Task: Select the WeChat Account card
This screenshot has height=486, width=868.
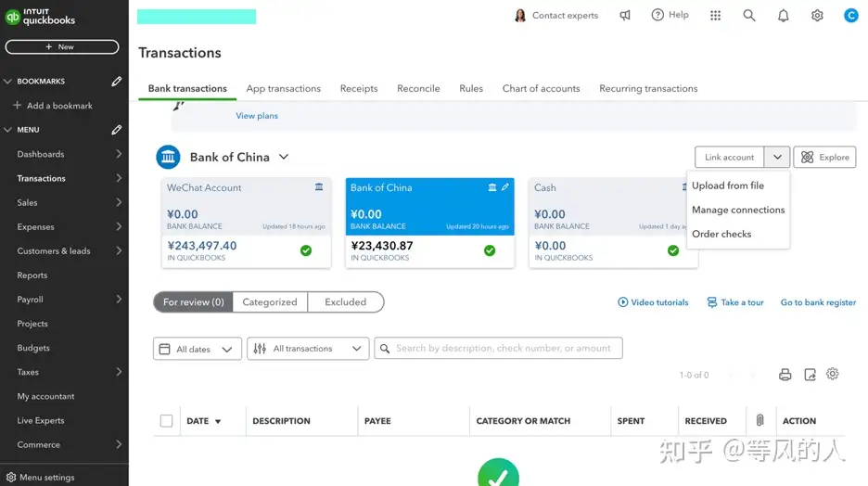Action: click(247, 224)
